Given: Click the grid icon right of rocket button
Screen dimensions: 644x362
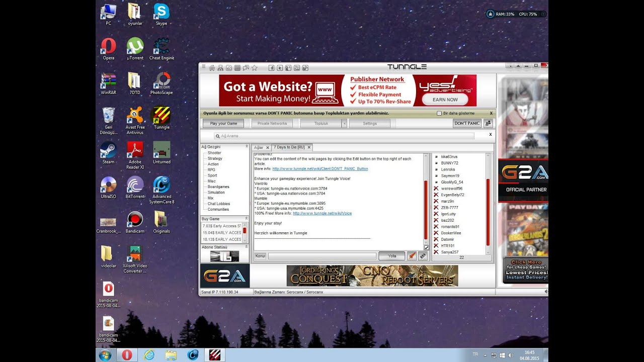Looking at the screenshot, I should point(423,256).
